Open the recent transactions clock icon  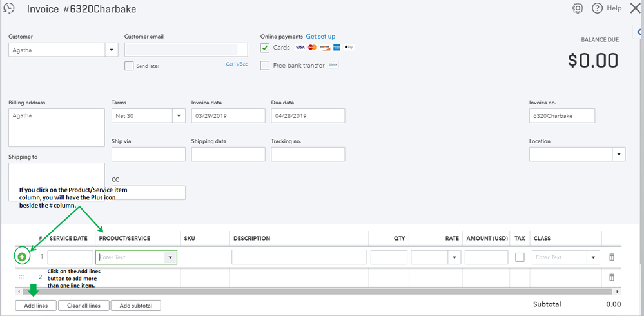8,8
